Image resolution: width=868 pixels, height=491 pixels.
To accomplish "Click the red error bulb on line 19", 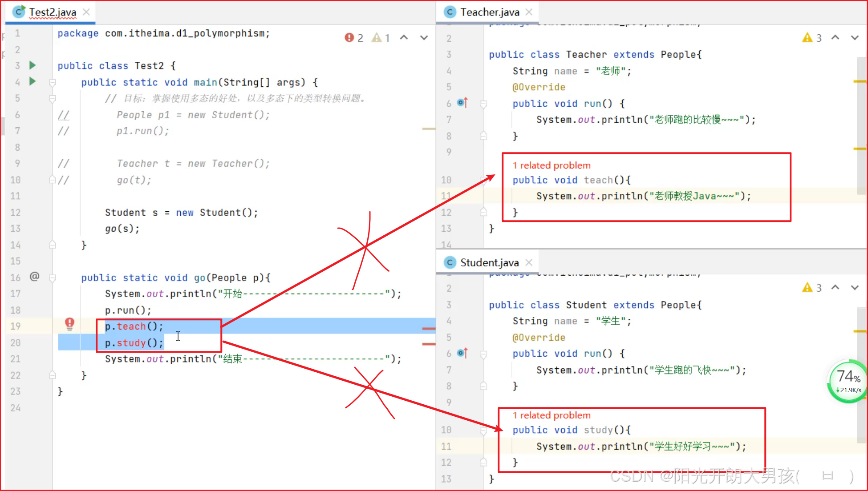I will click(x=69, y=323).
